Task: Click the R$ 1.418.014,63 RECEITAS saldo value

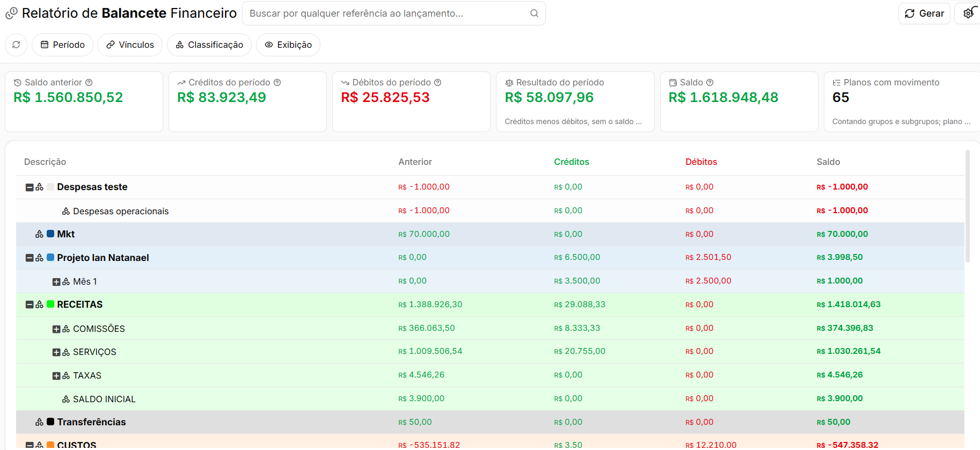Action: coord(849,304)
